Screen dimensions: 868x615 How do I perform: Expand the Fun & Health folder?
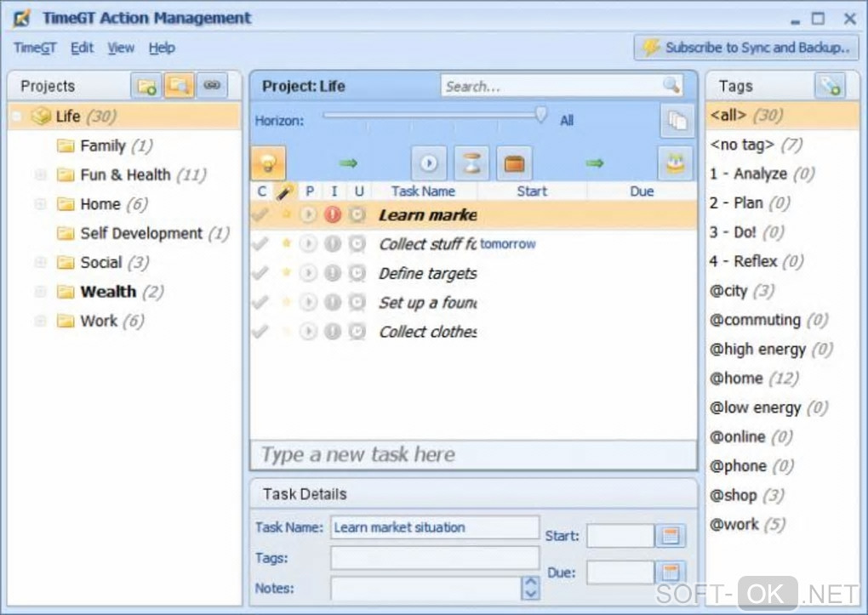point(40,175)
